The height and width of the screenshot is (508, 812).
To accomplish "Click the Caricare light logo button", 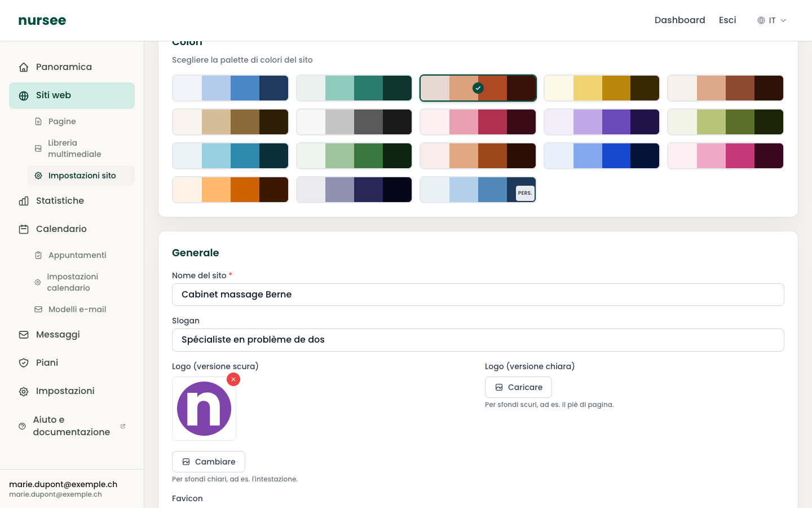I will (x=518, y=387).
